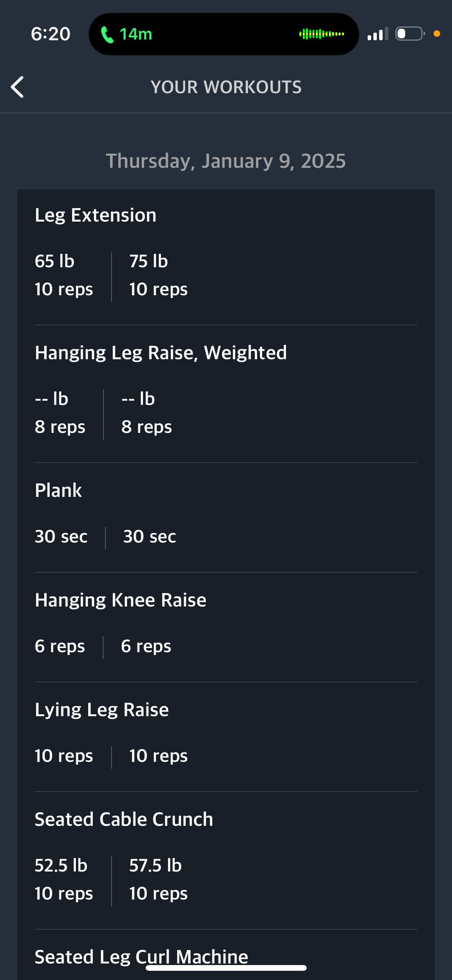Tap the green phone call icon

pyautogui.click(x=107, y=35)
